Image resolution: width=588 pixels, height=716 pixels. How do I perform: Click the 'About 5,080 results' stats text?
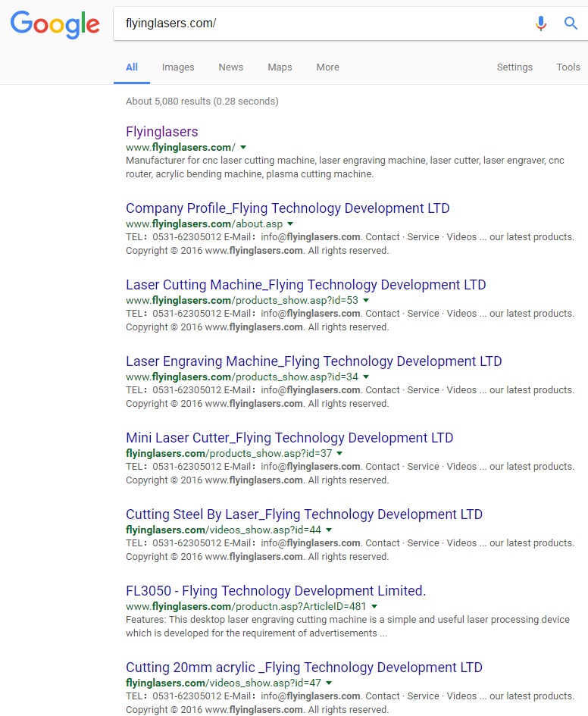pyautogui.click(x=202, y=102)
